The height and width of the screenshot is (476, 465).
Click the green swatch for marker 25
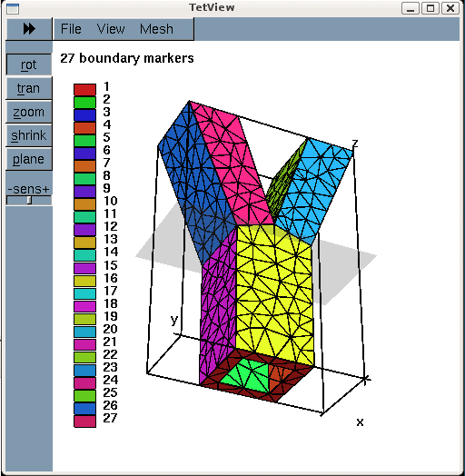point(85,396)
